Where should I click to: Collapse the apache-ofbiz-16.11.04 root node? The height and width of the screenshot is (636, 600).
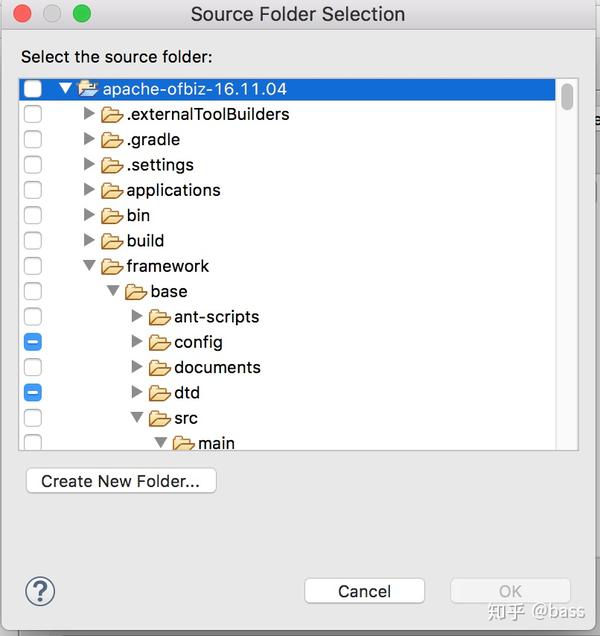coord(65,88)
